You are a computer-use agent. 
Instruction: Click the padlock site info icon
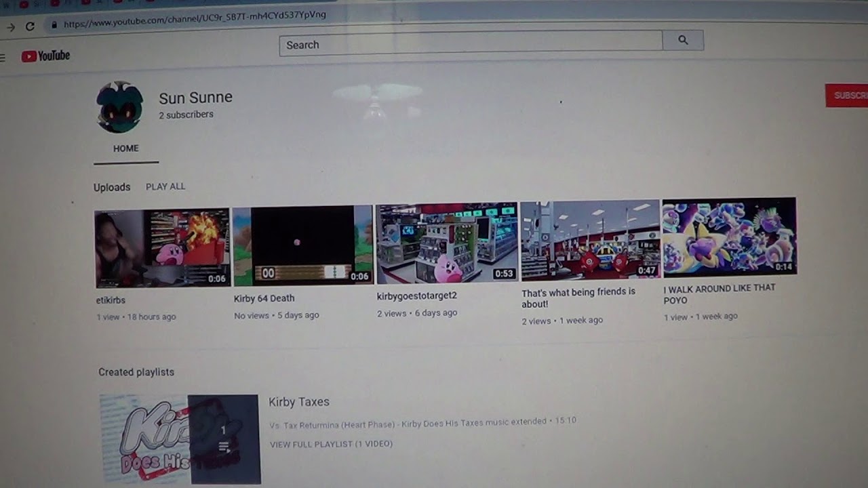54,24
